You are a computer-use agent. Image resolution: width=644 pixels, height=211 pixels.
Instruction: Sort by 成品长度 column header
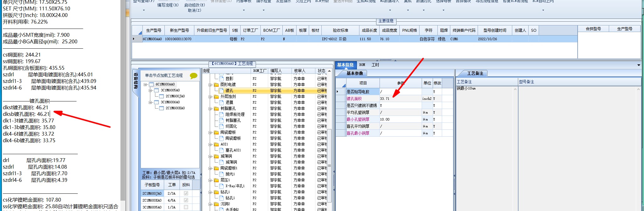369,30
